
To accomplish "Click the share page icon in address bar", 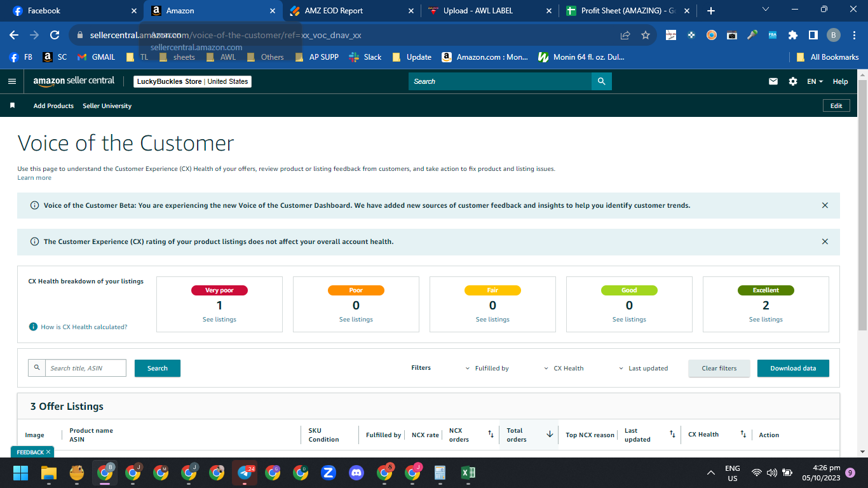I will click(x=625, y=35).
